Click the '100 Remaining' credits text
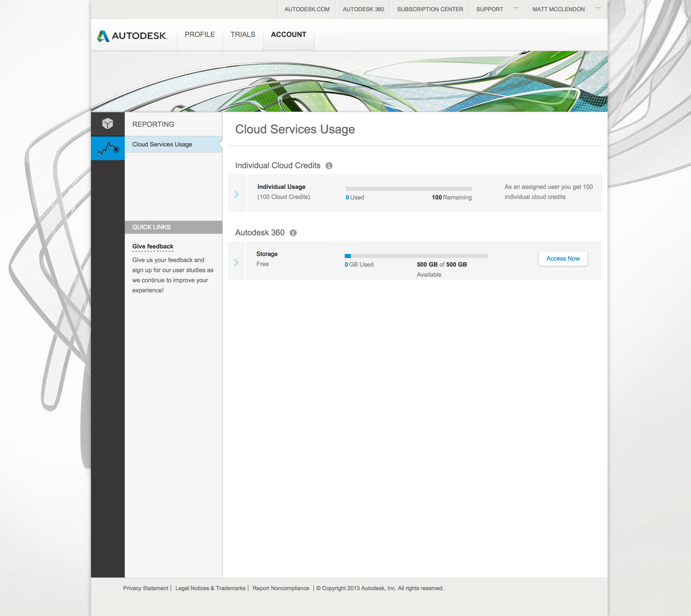The width and height of the screenshot is (691, 616). 452,197
